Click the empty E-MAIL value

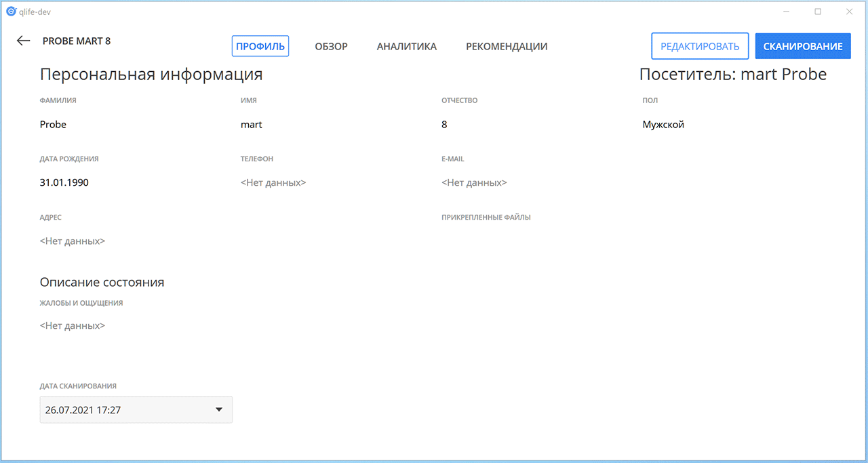click(x=474, y=183)
